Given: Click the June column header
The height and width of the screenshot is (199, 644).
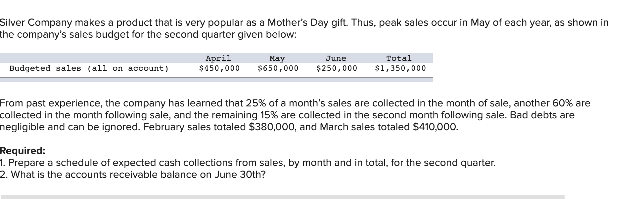Looking at the screenshot, I should click(336, 59).
